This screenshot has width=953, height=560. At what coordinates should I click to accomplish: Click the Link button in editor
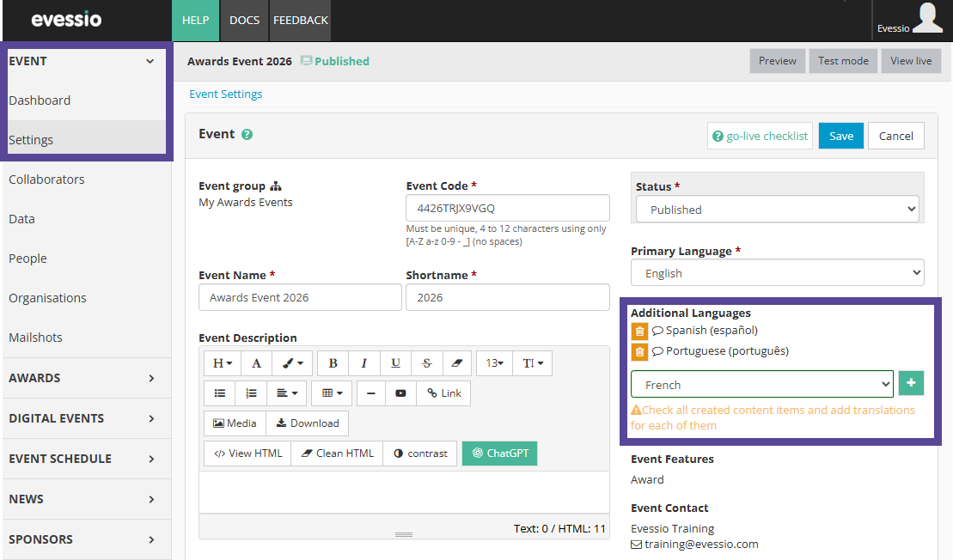coord(443,393)
